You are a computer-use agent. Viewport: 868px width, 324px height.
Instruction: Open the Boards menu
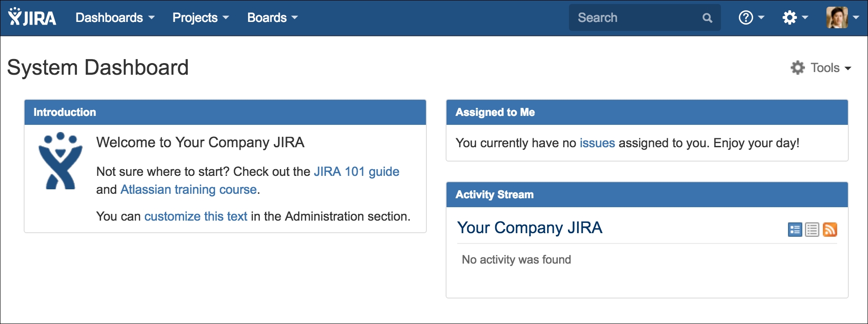(272, 17)
